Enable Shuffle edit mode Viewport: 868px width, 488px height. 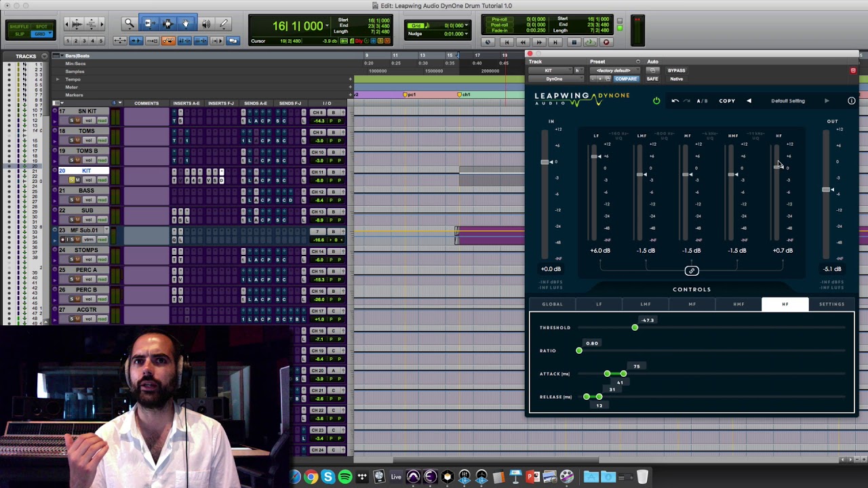pyautogui.click(x=19, y=26)
